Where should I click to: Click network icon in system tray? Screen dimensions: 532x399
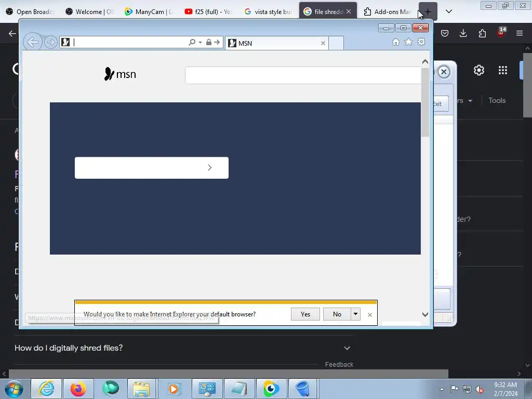[467, 389]
